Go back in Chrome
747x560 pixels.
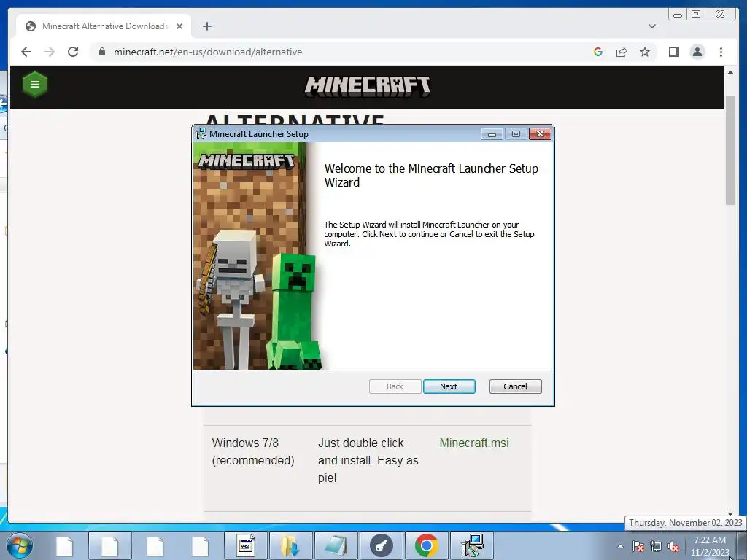click(26, 52)
